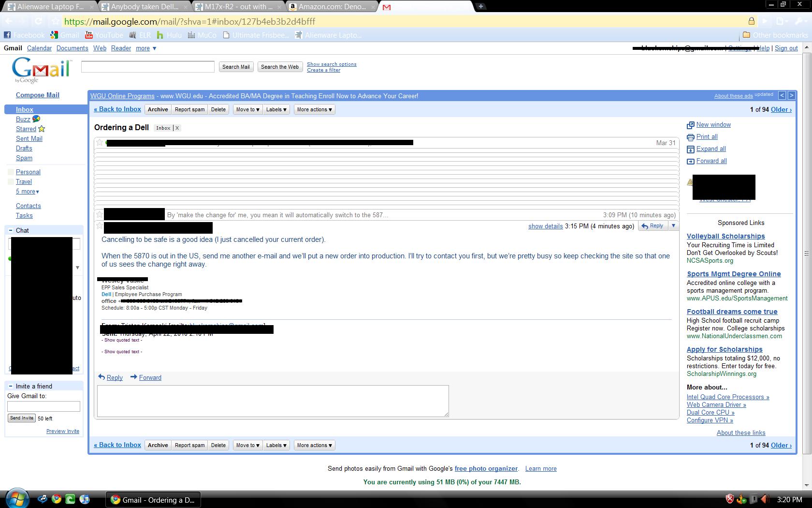The width and height of the screenshot is (812, 508).
Task: Go Back to Inbox at top
Action: pyautogui.click(x=117, y=109)
